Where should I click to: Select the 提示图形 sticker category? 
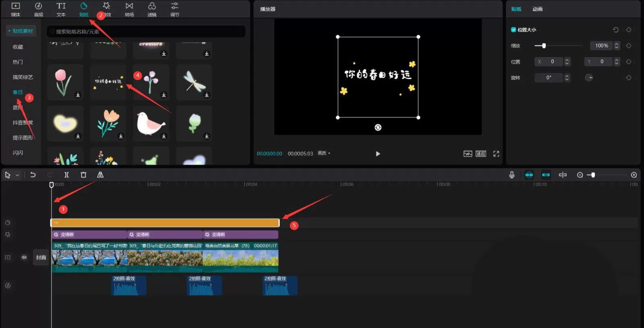click(23, 138)
